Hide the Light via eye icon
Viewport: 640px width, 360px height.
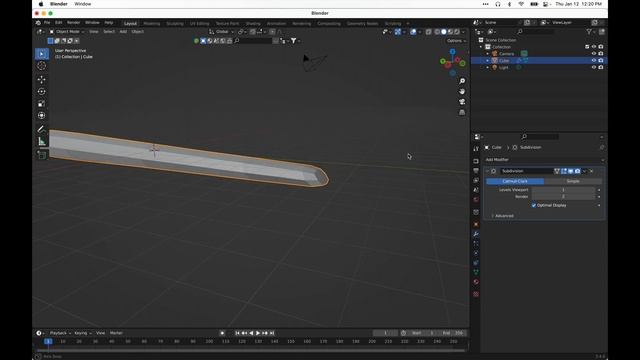click(x=594, y=67)
